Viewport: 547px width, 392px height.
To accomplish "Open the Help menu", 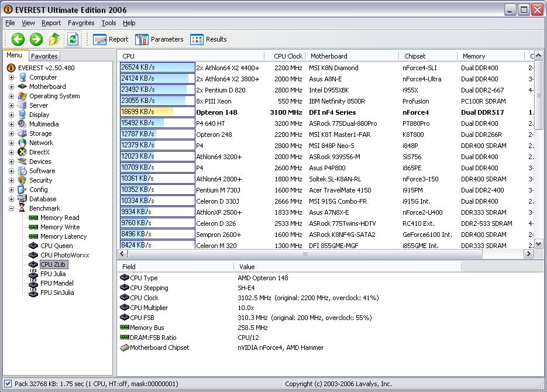I will (129, 23).
